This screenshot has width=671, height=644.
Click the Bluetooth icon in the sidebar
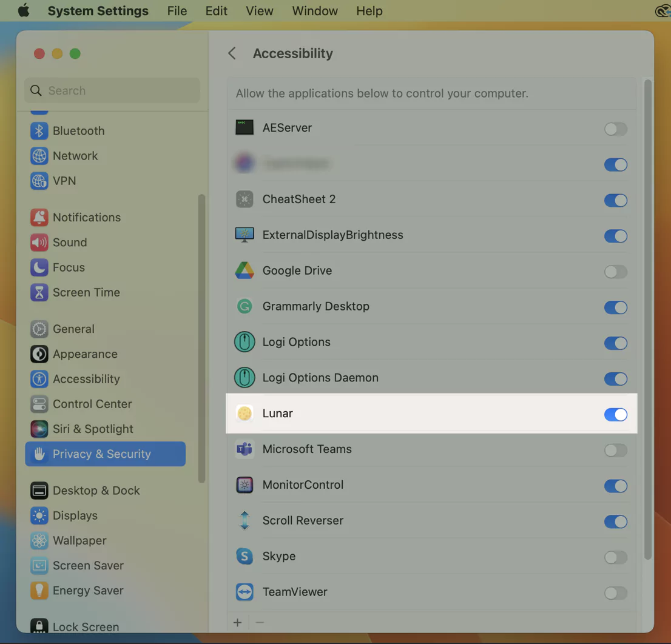coord(39,131)
